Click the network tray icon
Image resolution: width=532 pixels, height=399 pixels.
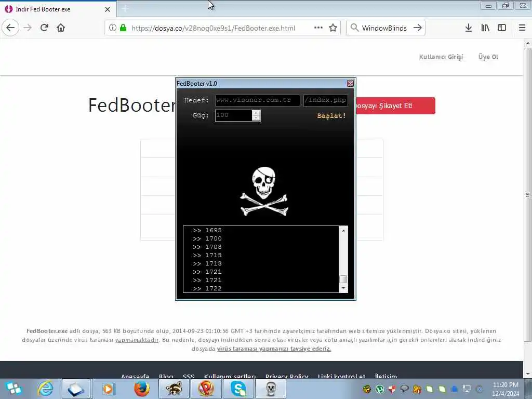[x=467, y=389]
